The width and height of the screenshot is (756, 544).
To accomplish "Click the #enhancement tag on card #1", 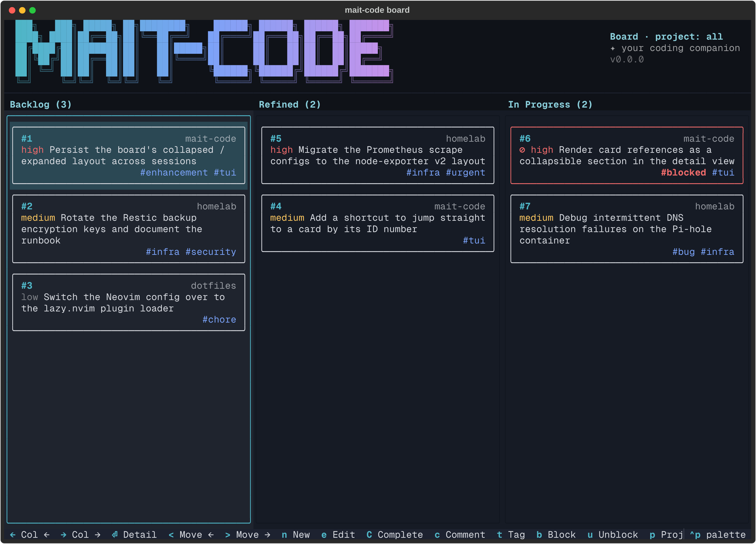I will pos(174,173).
